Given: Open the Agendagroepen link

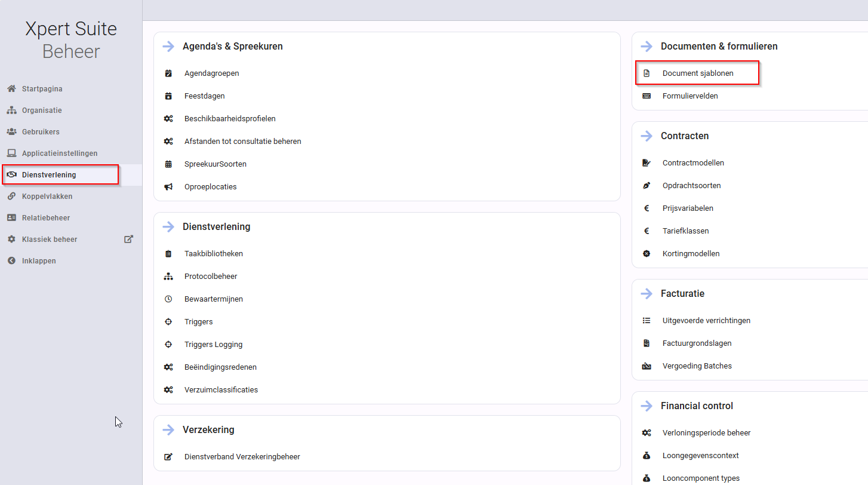Looking at the screenshot, I should click(x=211, y=73).
